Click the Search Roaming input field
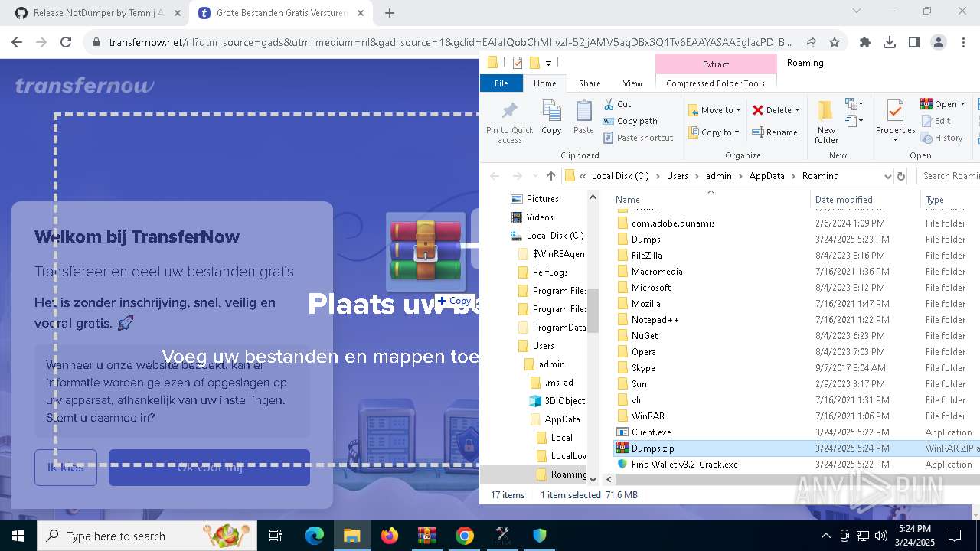This screenshot has height=551, width=980. click(948, 176)
